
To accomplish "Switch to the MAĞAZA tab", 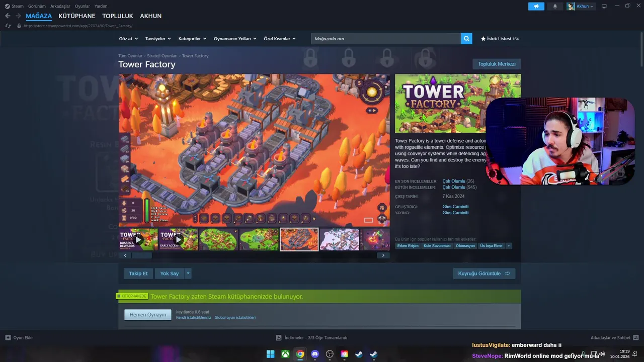I will coord(39,16).
